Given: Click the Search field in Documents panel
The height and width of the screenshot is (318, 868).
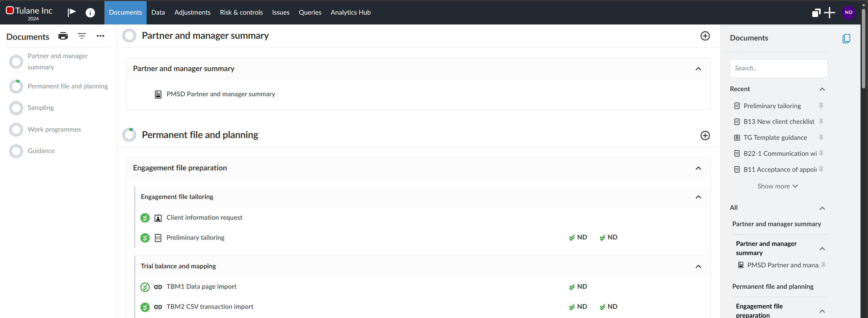Looking at the screenshot, I should (x=779, y=68).
